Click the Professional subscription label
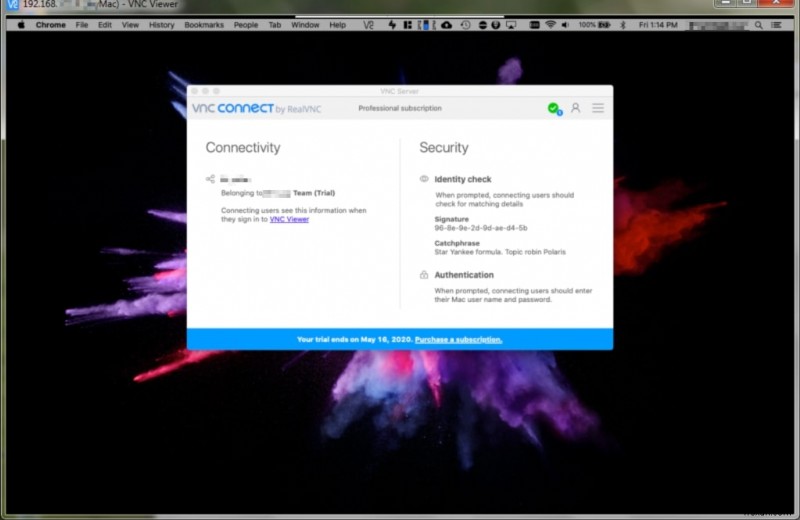Viewport: 800px width, 520px height. coord(400,108)
